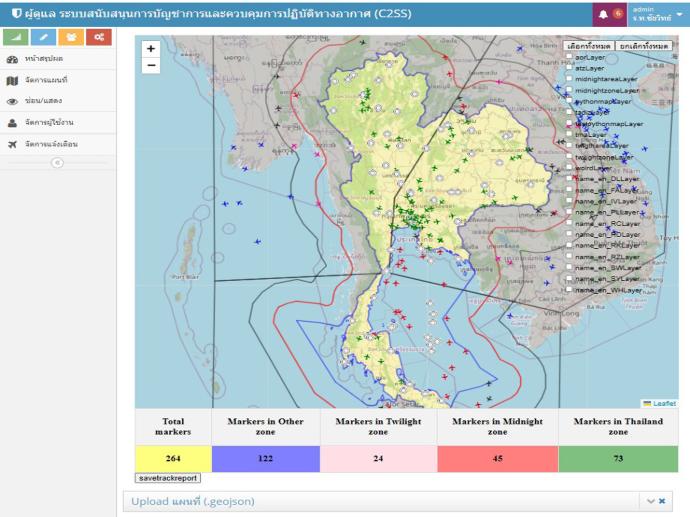Close the Upload geojson panel
This screenshot has height=517, width=690.
tap(662, 500)
